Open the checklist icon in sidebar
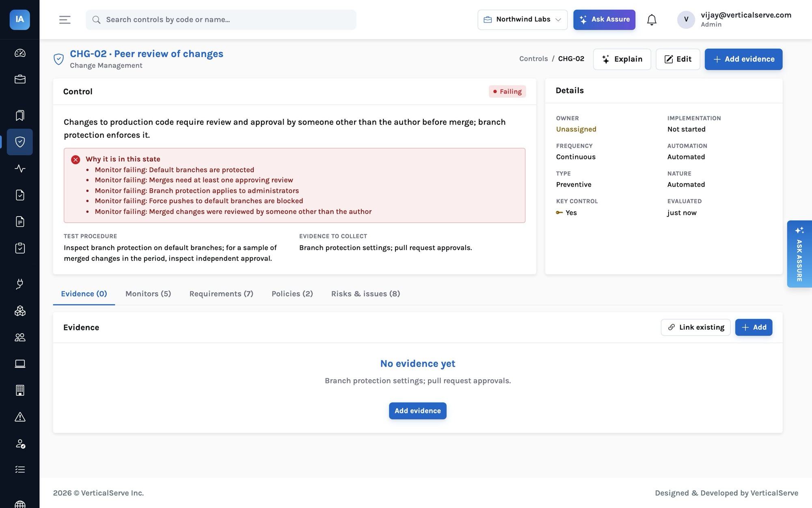 (x=20, y=469)
